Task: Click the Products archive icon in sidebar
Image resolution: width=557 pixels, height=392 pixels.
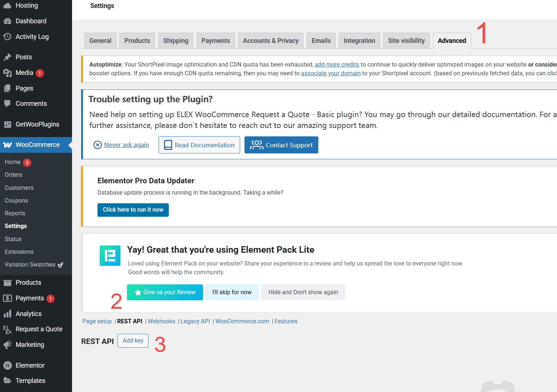Action: coord(7,283)
